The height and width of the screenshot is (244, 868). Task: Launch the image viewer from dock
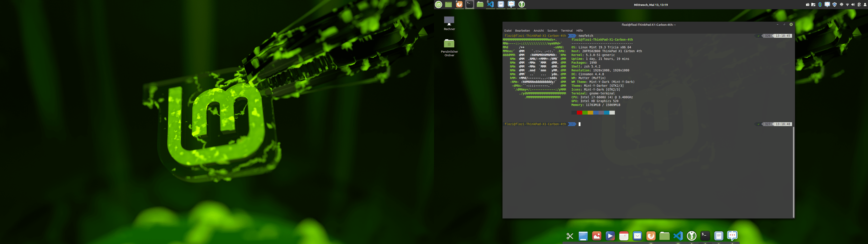pos(597,236)
